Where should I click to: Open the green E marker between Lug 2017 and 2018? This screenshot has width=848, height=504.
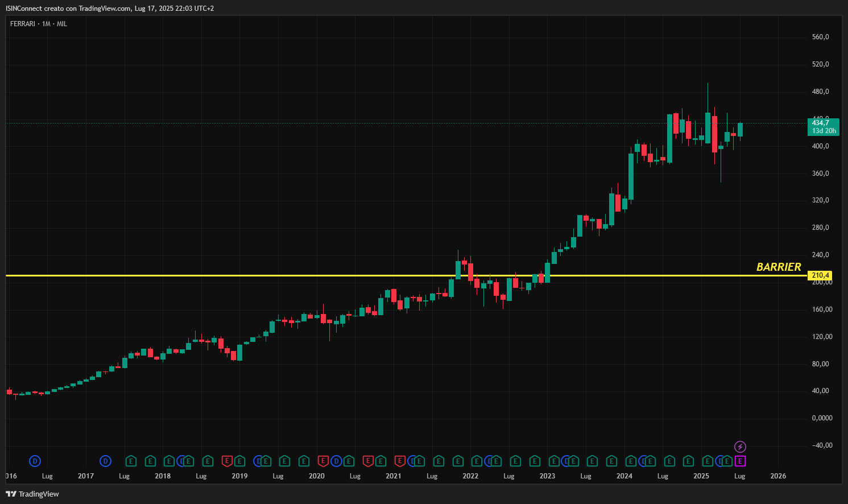coord(150,461)
